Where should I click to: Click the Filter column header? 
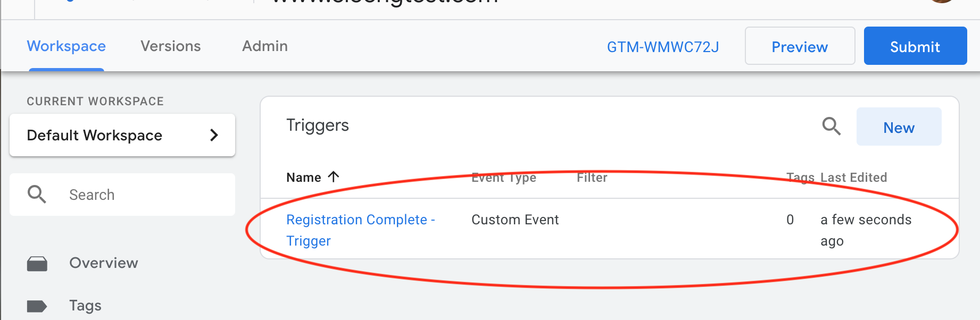(x=592, y=178)
